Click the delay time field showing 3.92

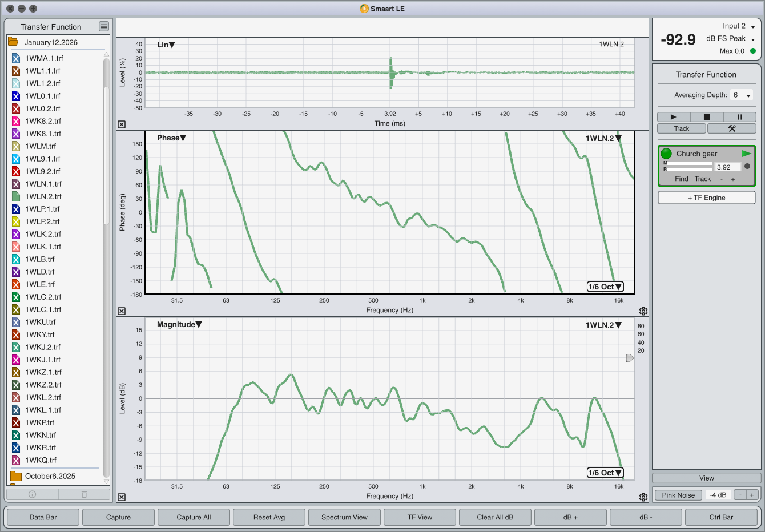(x=727, y=167)
